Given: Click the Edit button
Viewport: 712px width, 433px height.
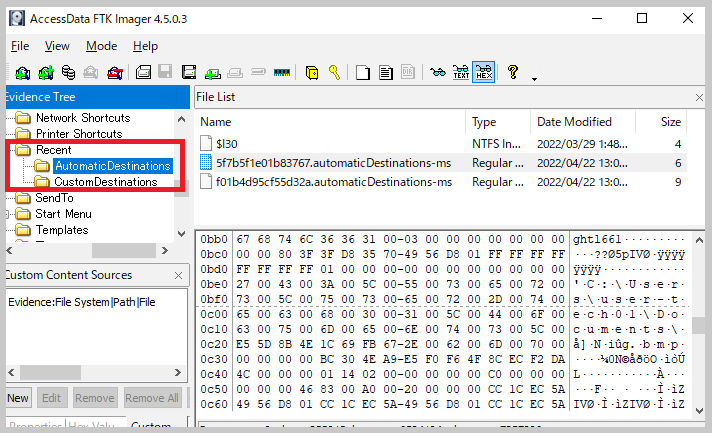Looking at the screenshot, I should [52, 398].
